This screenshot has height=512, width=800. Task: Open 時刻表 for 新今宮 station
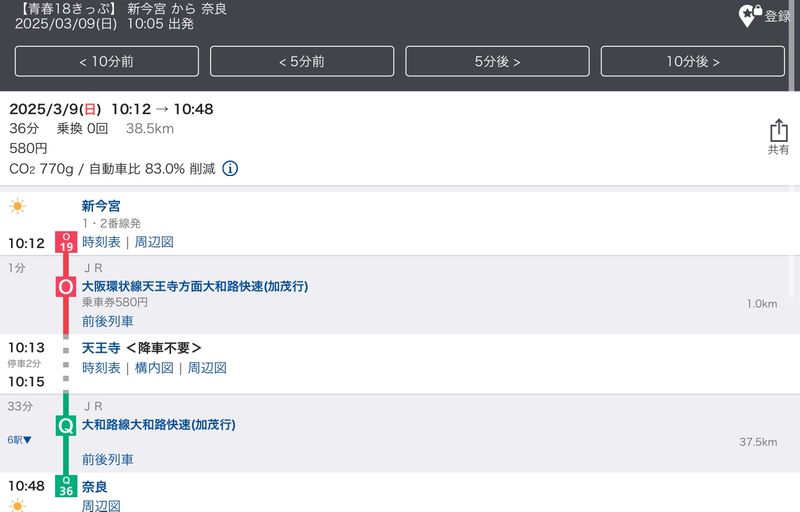click(x=101, y=243)
